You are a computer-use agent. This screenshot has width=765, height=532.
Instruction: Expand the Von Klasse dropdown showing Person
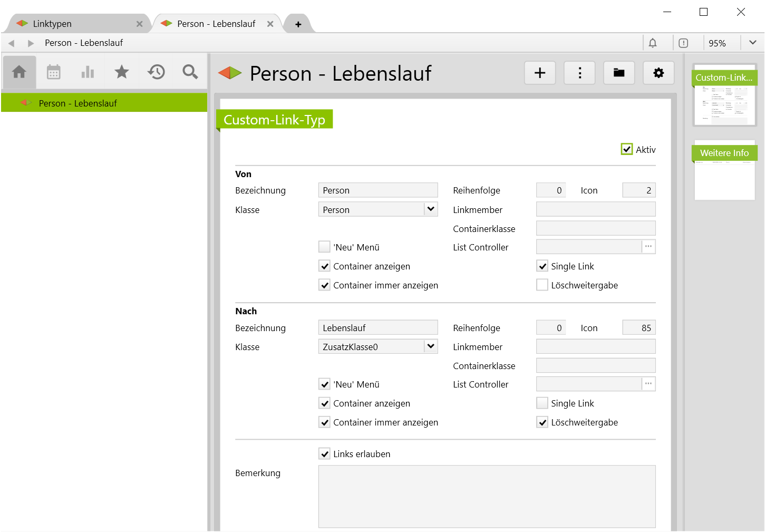click(431, 209)
